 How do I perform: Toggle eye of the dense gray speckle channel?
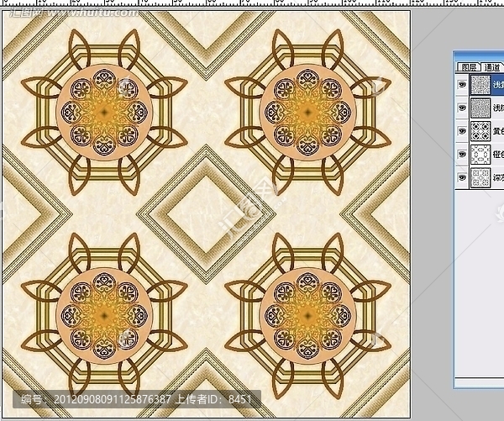coord(462,108)
